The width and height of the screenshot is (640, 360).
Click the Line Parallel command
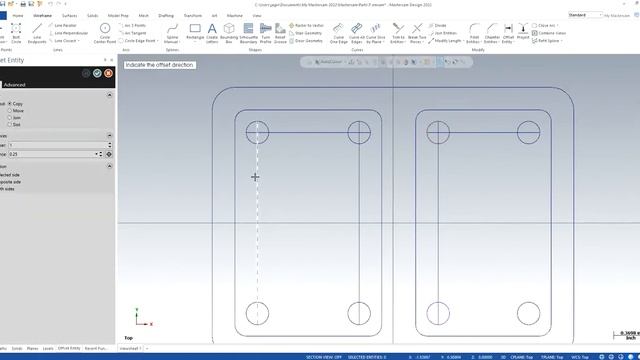pos(63,25)
